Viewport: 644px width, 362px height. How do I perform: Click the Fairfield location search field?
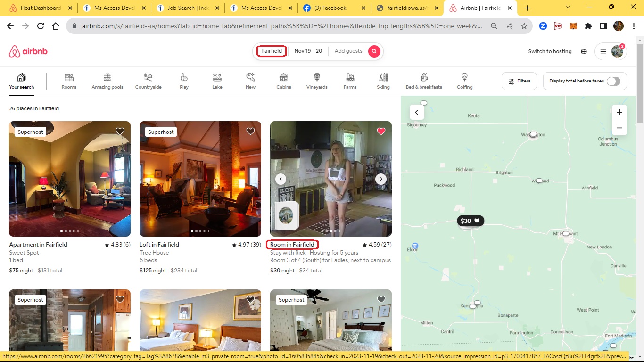point(272,51)
